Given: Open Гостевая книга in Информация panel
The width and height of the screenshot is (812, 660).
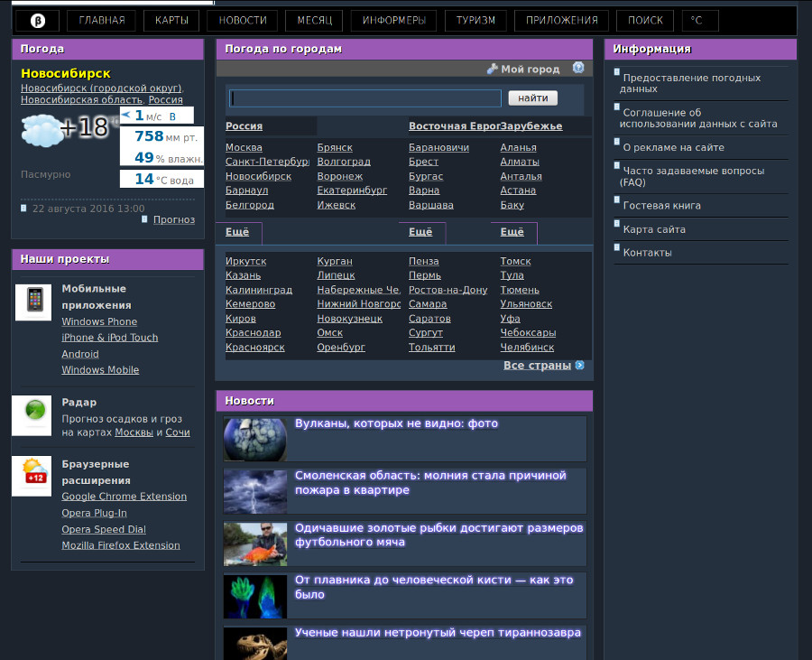Looking at the screenshot, I should click(x=661, y=206).
